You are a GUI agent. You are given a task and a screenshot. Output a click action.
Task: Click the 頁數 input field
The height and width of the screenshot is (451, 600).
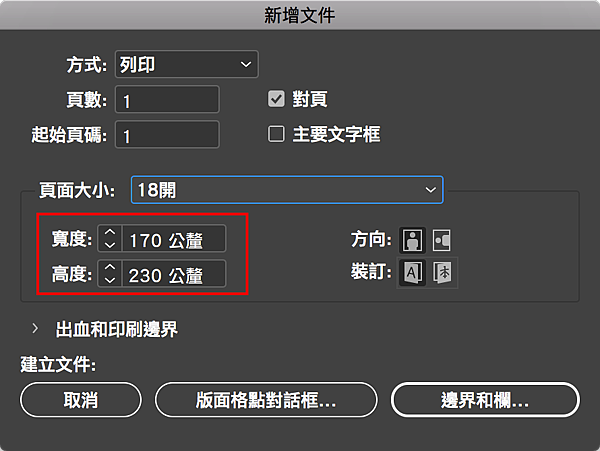[167, 99]
